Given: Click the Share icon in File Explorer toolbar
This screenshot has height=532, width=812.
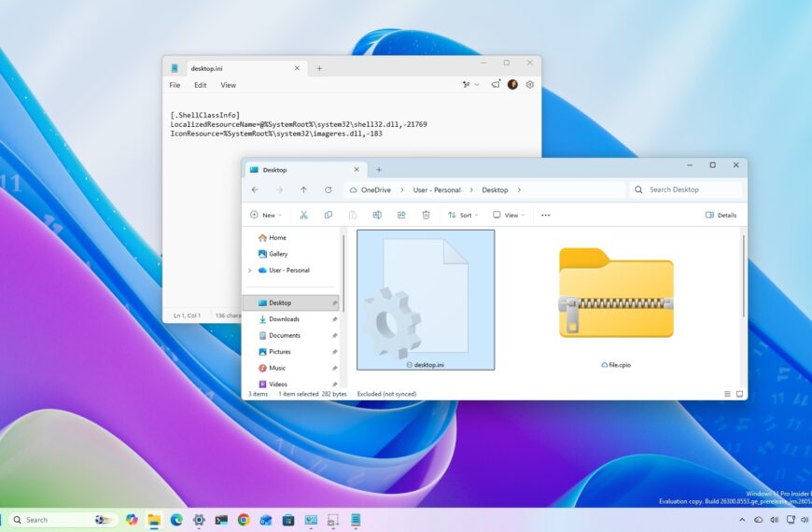Looking at the screenshot, I should click(401, 215).
